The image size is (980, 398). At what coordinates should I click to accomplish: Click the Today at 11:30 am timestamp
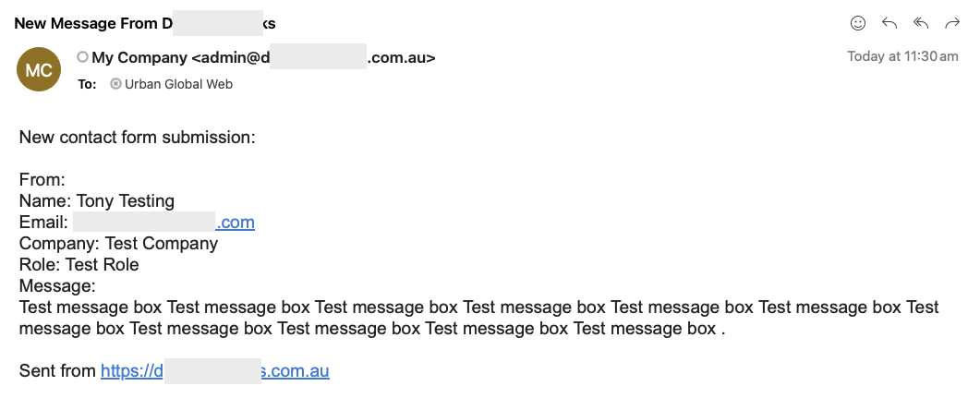click(902, 56)
